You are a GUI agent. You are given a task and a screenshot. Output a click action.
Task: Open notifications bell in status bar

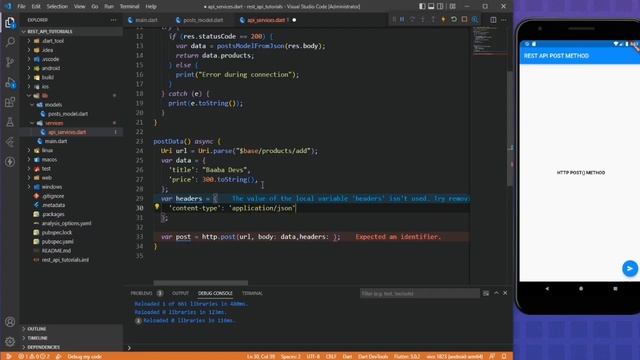pos(504,356)
